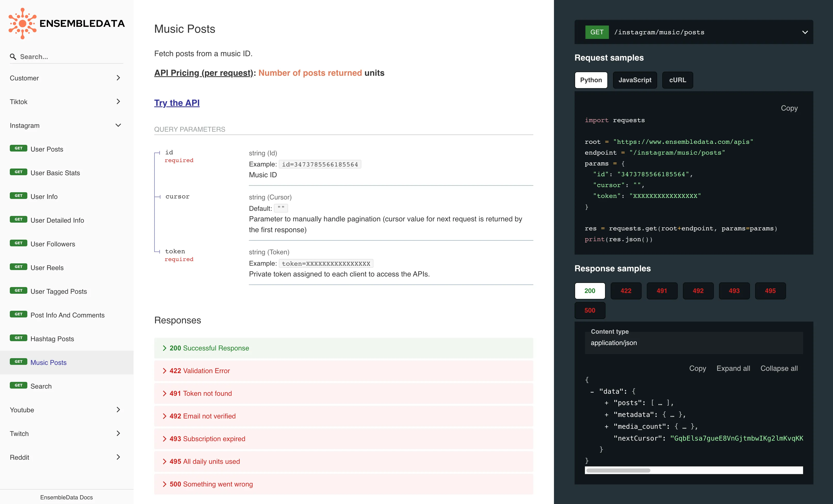This screenshot has width=833, height=504.
Task: Open the API Pricing (per request) link
Action: point(203,73)
